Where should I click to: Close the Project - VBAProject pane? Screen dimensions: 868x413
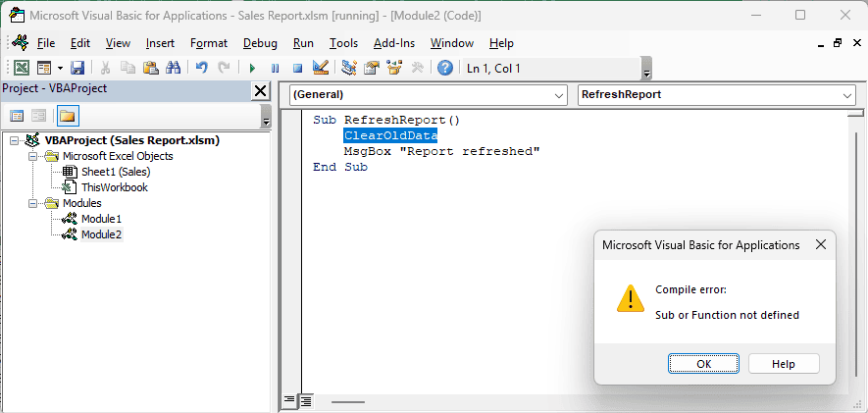click(260, 91)
